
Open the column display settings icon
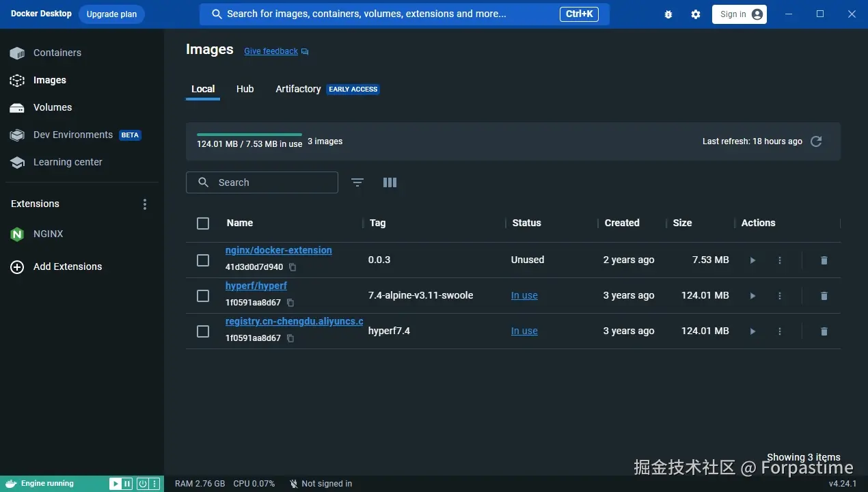point(390,182)
